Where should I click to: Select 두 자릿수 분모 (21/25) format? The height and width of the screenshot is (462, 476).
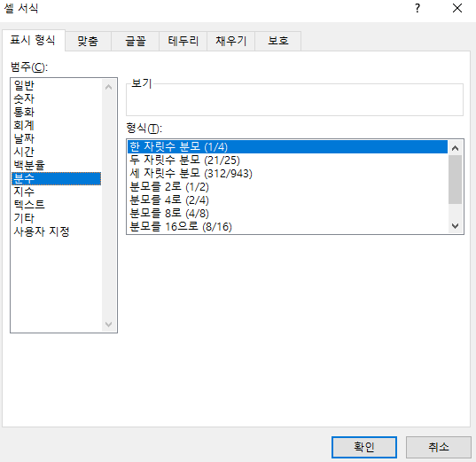[287, 161]
